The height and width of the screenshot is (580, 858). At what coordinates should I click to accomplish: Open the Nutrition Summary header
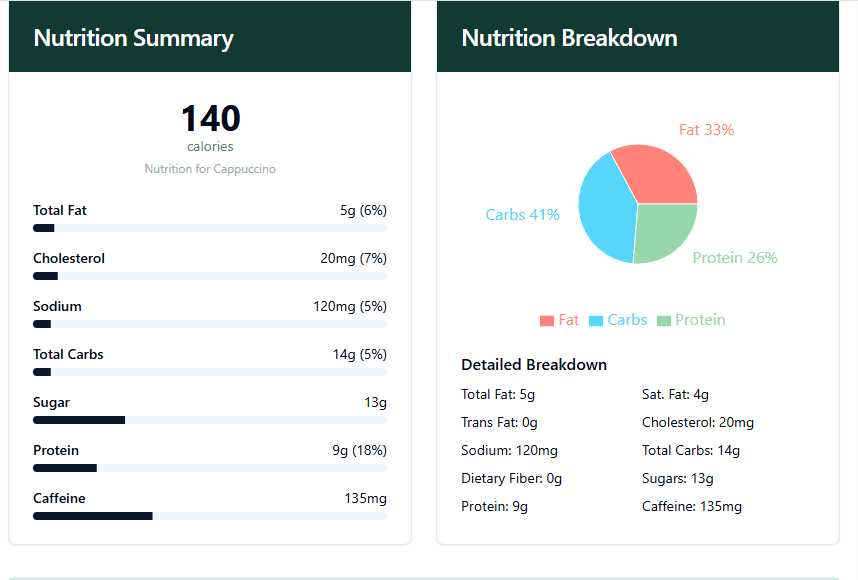pyautogui.click(x=133, y=38)
